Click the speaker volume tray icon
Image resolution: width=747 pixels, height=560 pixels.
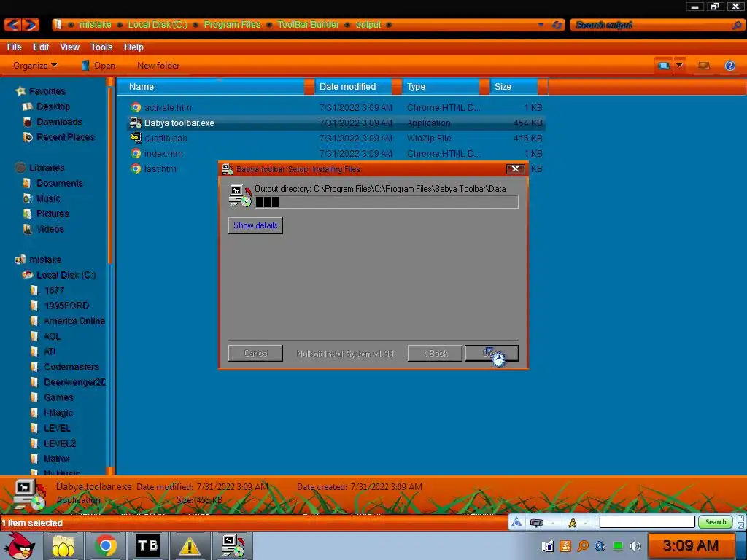point(635,545)
